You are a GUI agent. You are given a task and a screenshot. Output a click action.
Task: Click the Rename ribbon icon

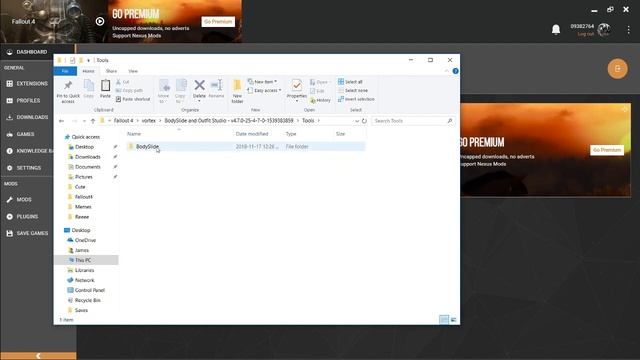click(x=216, y=89)
